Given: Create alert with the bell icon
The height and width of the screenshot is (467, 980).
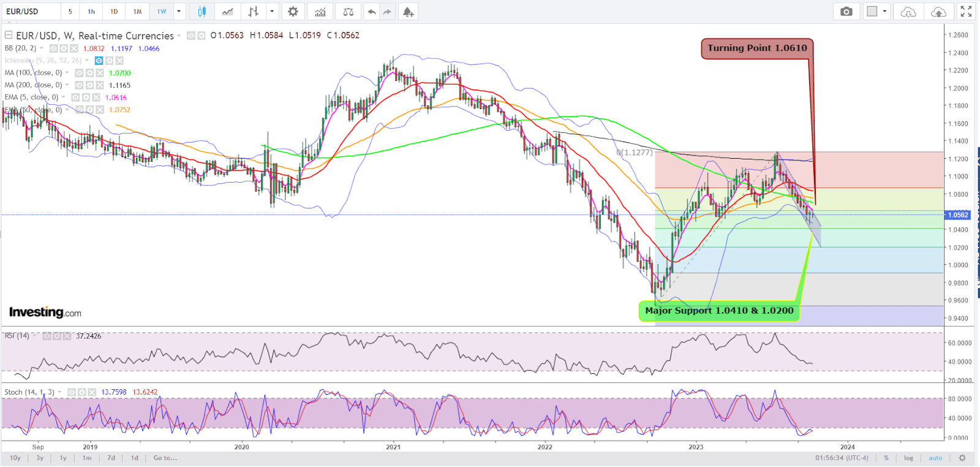Looking at the screenshot, I should click(x=408, y=12).
